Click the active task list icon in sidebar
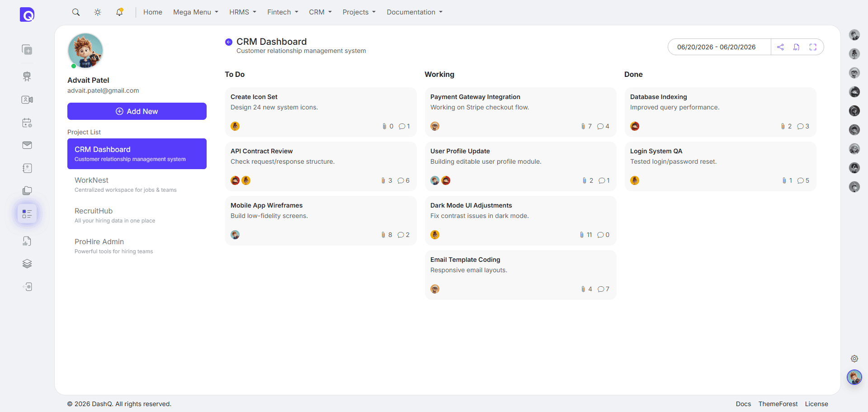Viewport: 868px width, 412px height. click(x=27, y=213)
